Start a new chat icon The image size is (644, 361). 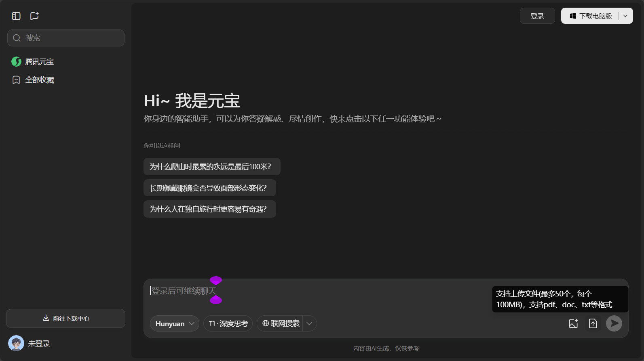tap(34, 16)
